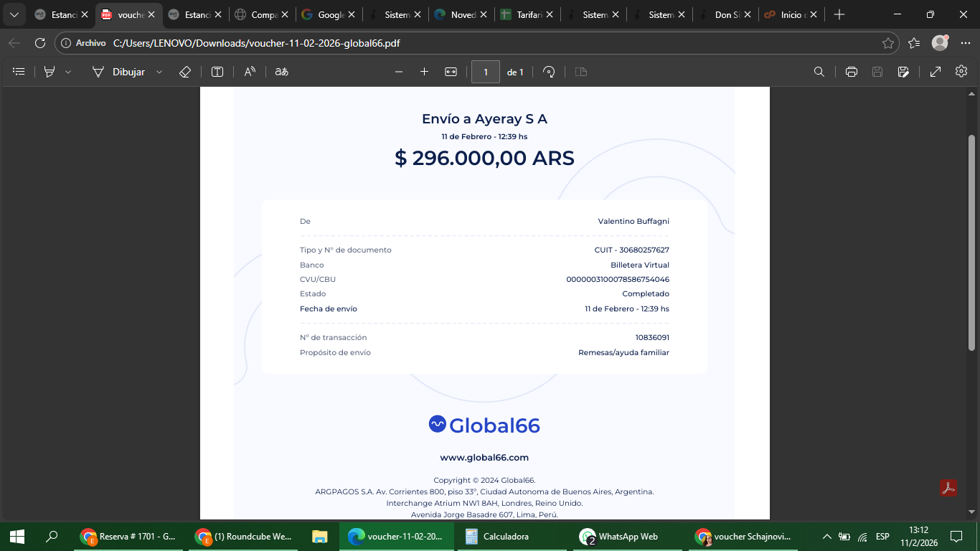The image size is (980, 551).
Task: Select the highlighter tool
Action: (50, 72)
